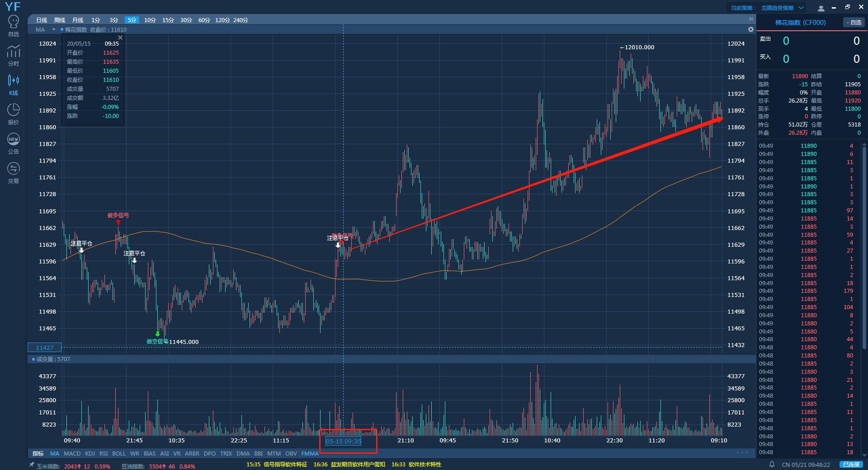Open the 报价 quotes pie icon
Screen dimensions: 868x470
point(14,114)
